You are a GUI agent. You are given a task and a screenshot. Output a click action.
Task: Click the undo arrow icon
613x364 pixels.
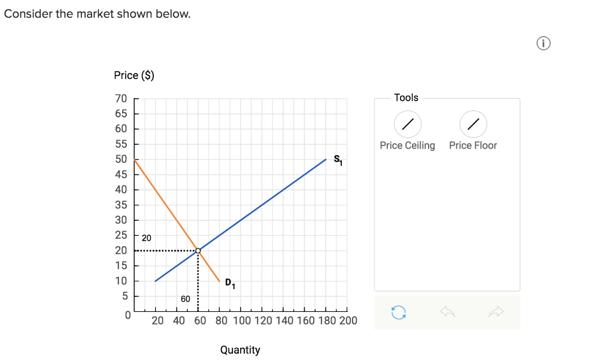(x=447, y=313)
